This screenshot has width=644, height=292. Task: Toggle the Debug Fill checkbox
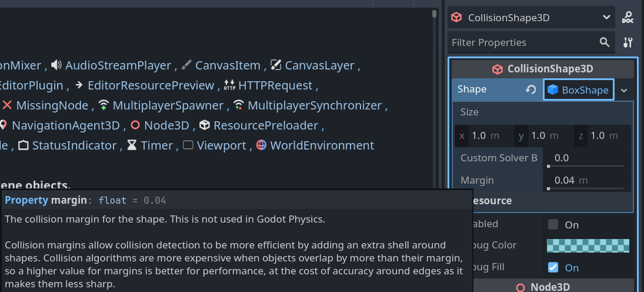coord(553,267)
